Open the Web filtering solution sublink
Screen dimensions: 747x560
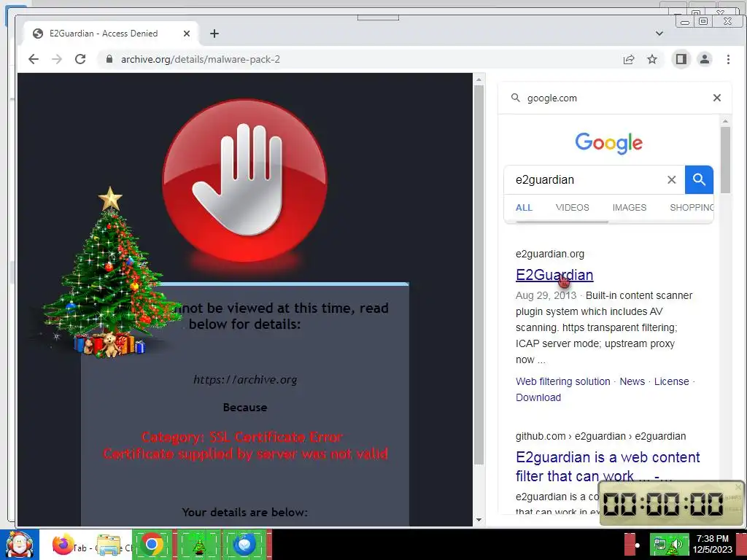coord(562,381)
